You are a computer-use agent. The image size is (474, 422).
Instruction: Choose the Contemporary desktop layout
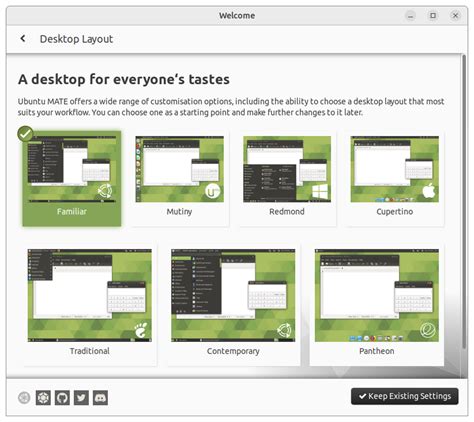click(233, 305)
